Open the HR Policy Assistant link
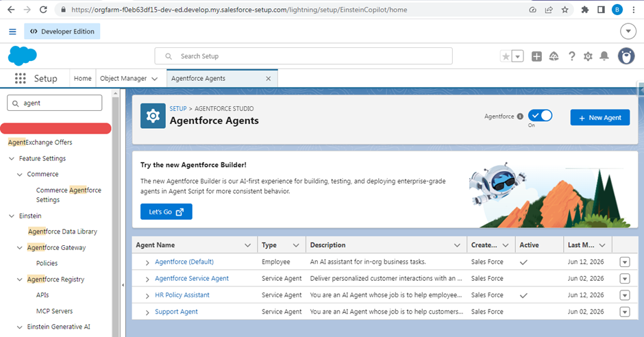 click(182, 295)
